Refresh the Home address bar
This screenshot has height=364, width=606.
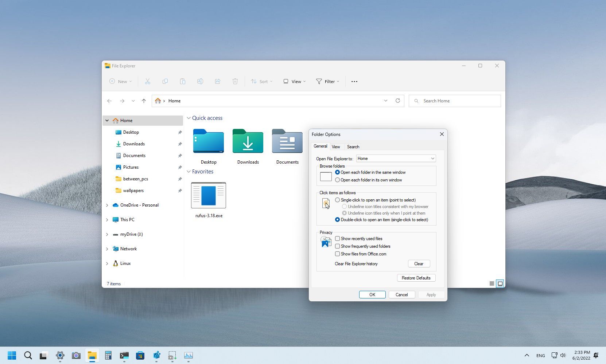click(x=398, y=101)
